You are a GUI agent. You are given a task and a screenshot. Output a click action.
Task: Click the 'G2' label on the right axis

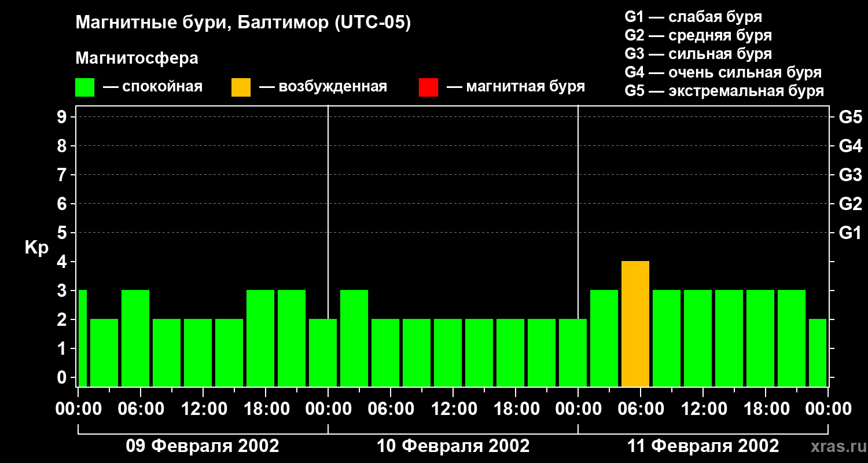(x=850, y=204)
